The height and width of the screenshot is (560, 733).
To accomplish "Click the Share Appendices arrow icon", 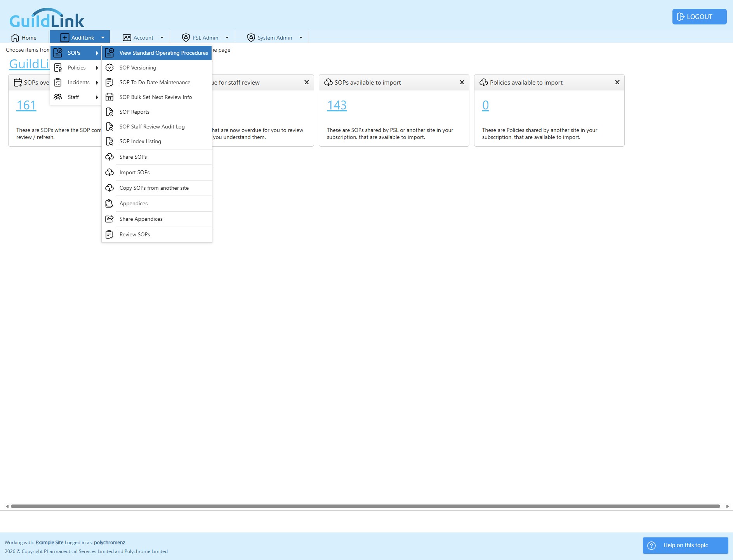I will point(109,219).
